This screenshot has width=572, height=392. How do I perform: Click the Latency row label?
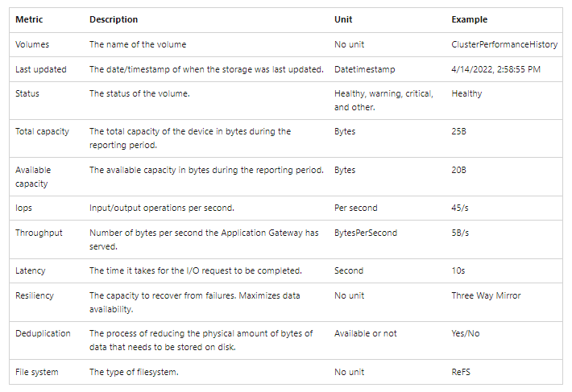tap(31, 270)
